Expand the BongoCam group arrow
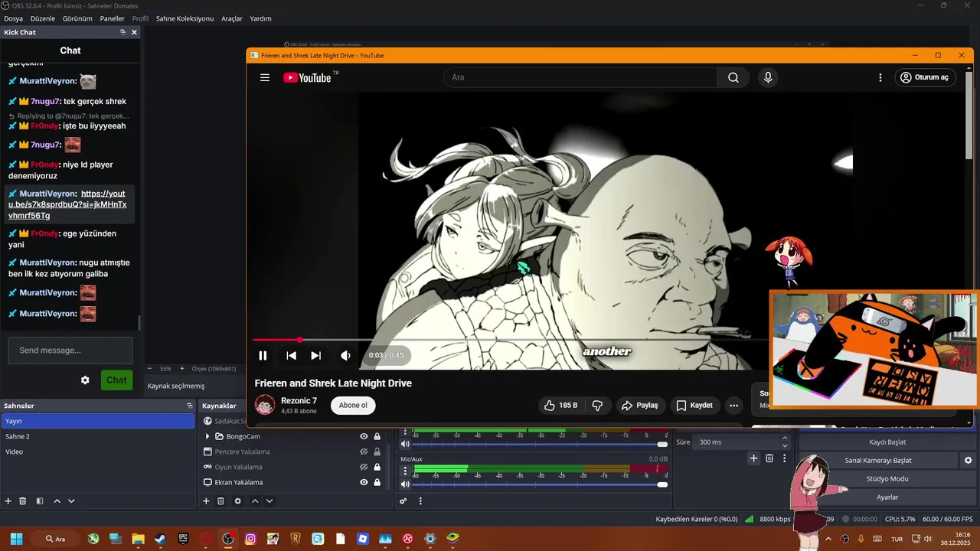Viewport: 980px width, 551px height. click(207, 436)
